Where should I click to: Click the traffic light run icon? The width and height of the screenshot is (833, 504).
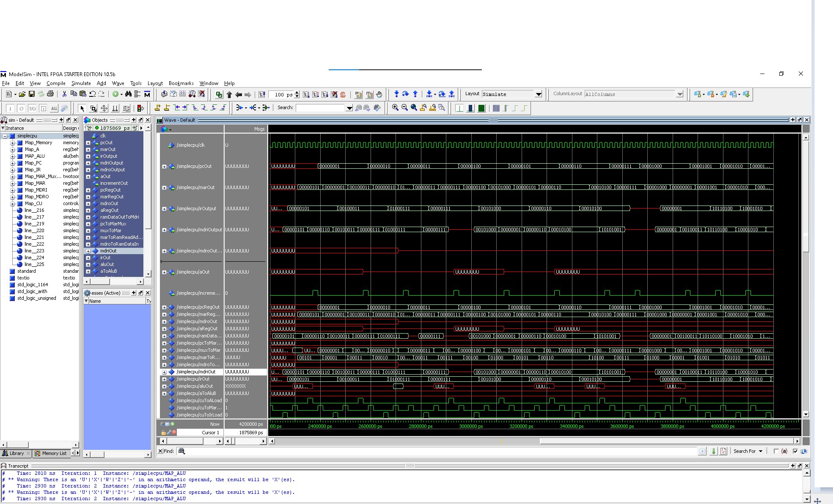pos(141,108)
